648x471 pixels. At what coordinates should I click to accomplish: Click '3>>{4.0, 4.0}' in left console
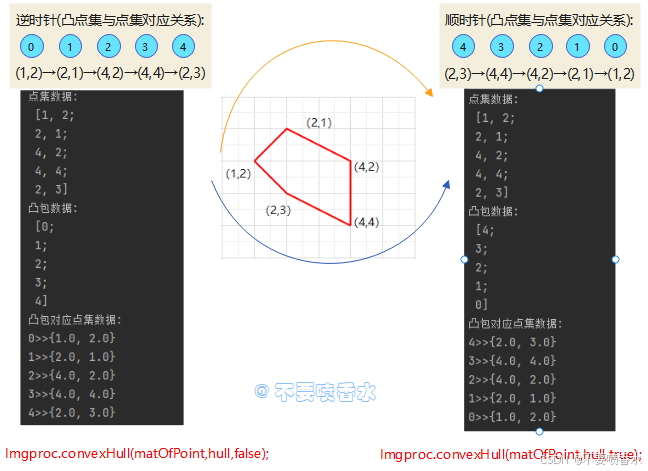[71, 394]
